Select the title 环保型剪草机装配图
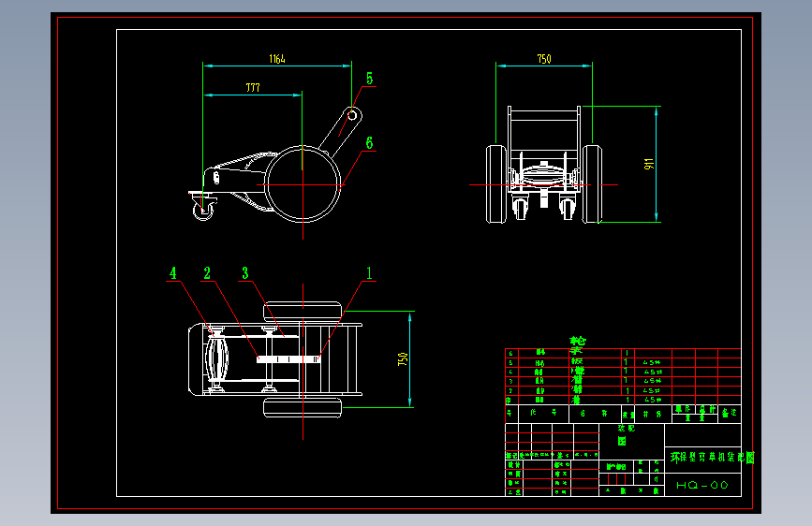812x526 pixels. click(713, 458)
